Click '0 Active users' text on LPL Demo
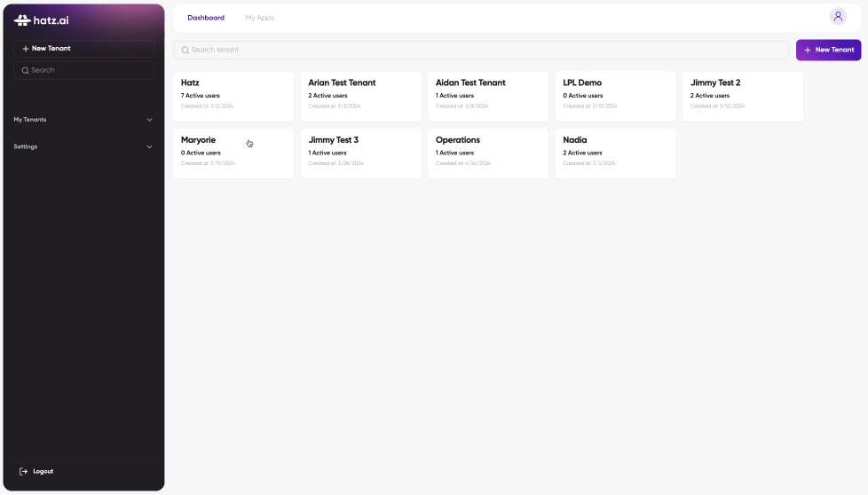The width and height of the screenshot is (868, 495). coord(583,96)
